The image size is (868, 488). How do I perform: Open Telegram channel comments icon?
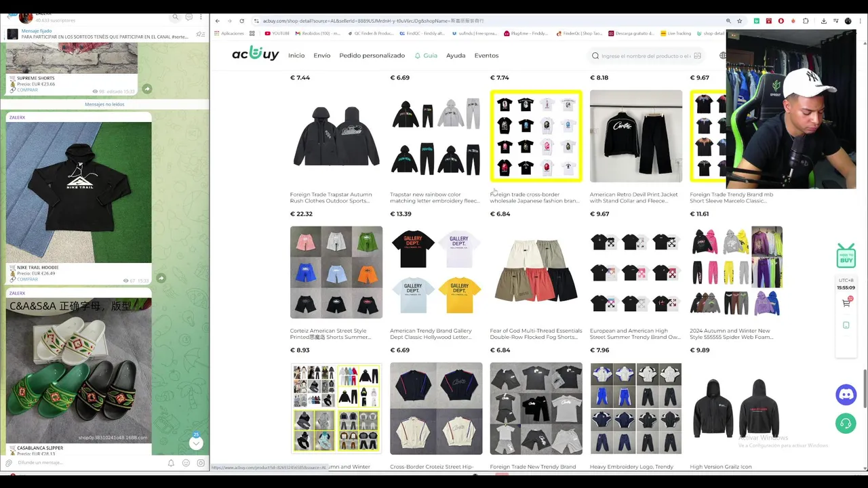coord(189,17)
